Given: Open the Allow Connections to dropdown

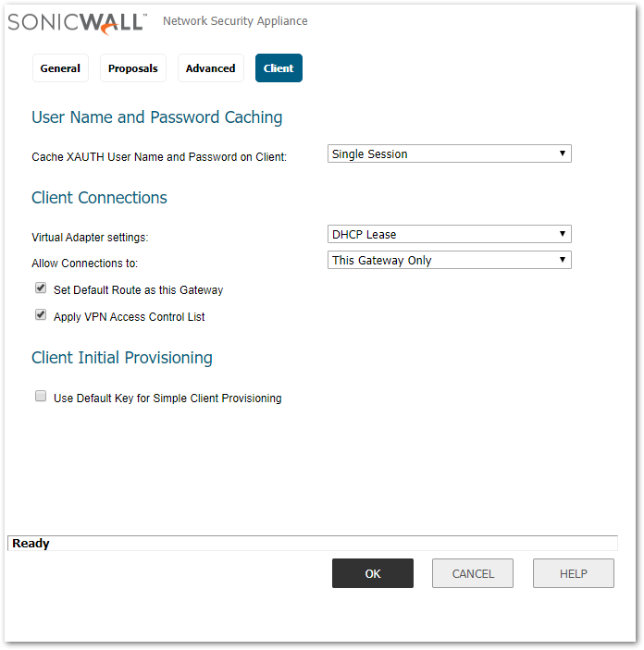Looking at the screenshot, I should [x=450, y=261].
